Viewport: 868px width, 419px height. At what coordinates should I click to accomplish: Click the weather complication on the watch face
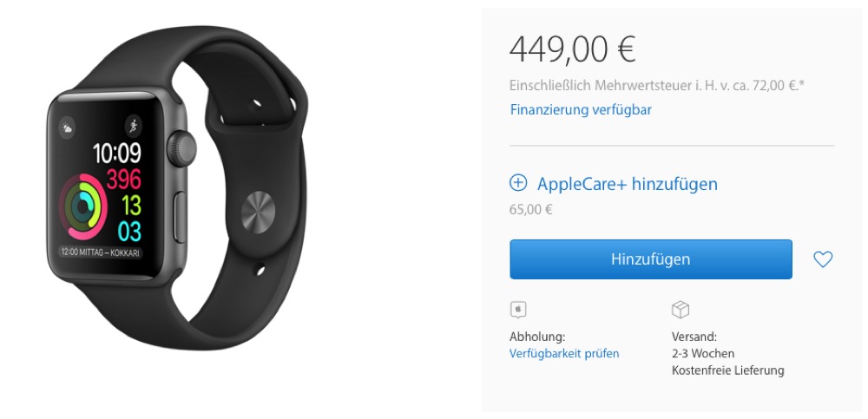tap(67, 128)
